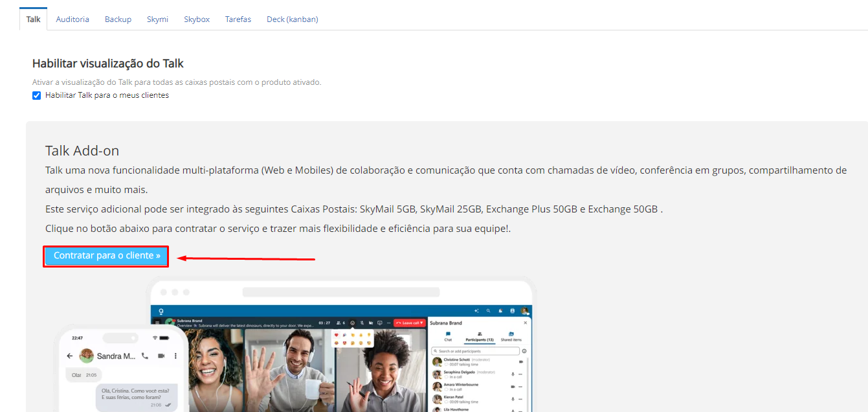Click the Talk video call promo image

tap(295, 344)
